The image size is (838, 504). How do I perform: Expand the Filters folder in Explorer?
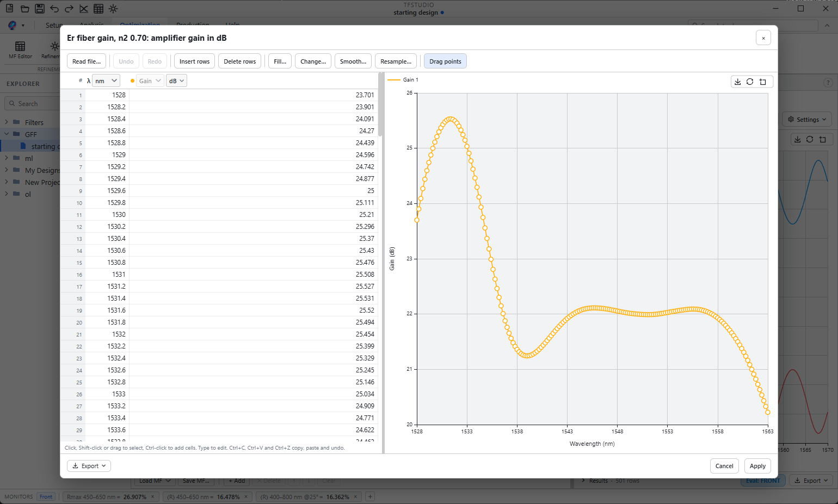click(7, 122)
